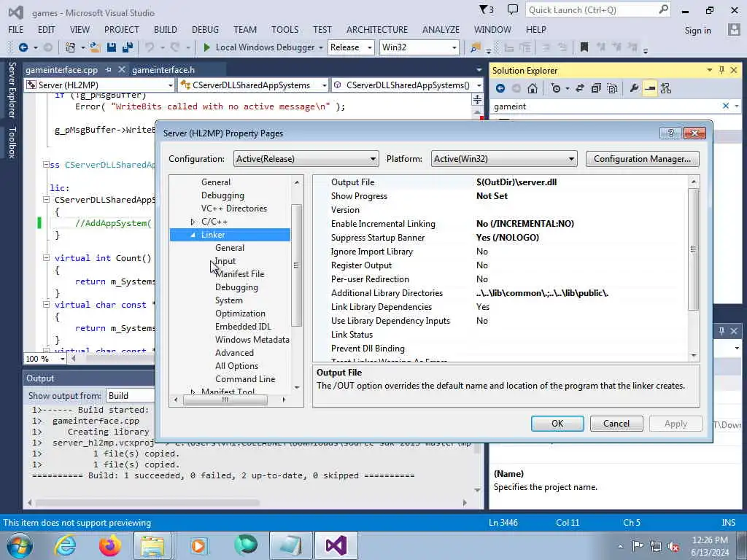Viewport: 747px width, 560px height.
Task: Open Internet Explorer from the taskbar
Action: point(65,545)
